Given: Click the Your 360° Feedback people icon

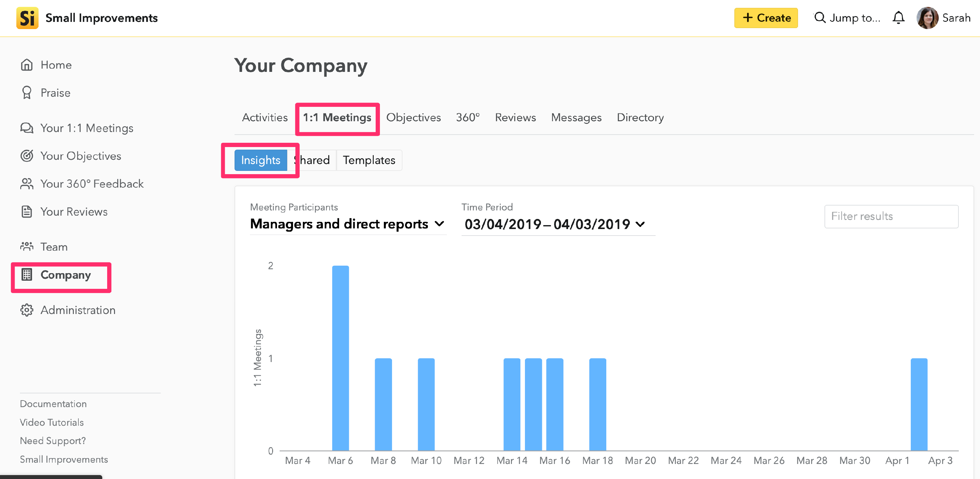Looking at the screenshot, I should 27,184.
